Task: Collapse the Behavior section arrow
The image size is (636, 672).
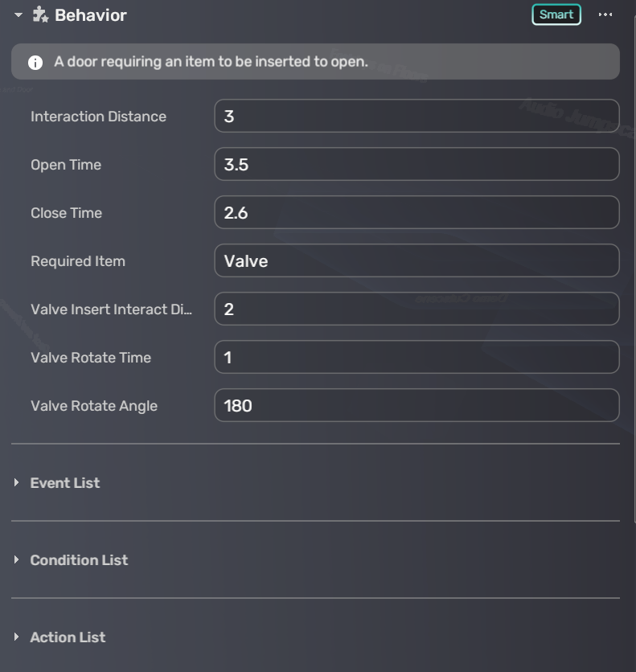Action: point(18,15)
